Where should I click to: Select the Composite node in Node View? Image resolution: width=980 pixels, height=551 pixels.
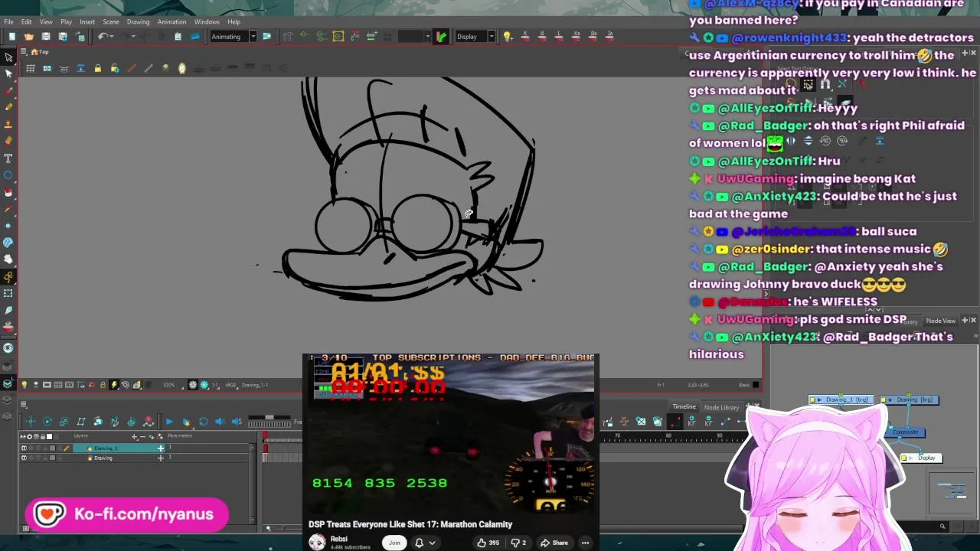click(x=906, y=432)
